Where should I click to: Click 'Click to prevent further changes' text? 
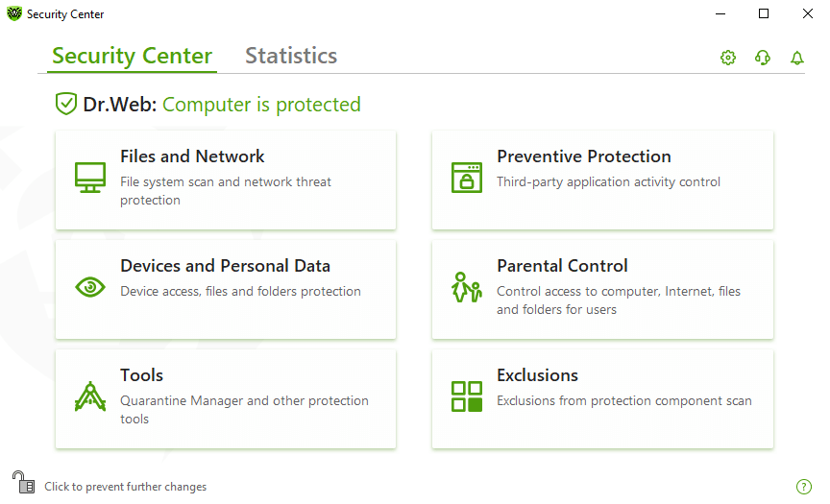(126, 487)
